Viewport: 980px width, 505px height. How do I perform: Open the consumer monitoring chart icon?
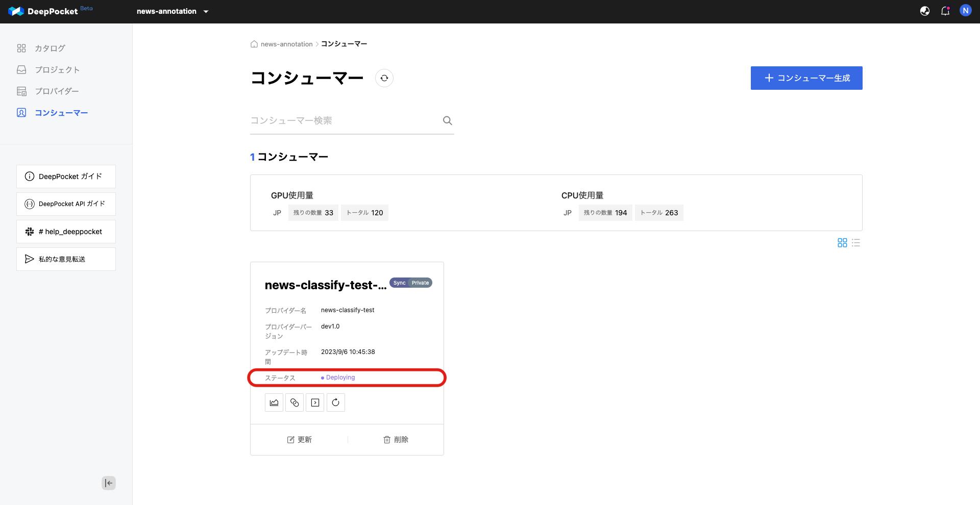(274, 402)
